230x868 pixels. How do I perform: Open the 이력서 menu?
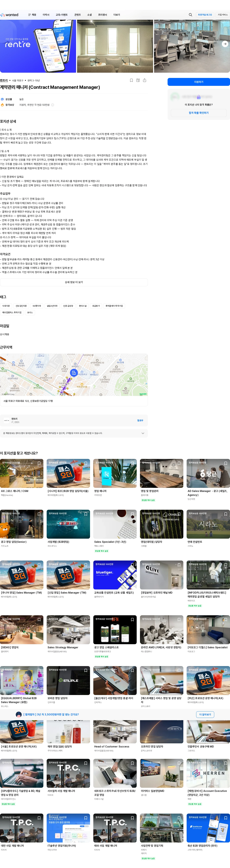(x=46, y=15)
